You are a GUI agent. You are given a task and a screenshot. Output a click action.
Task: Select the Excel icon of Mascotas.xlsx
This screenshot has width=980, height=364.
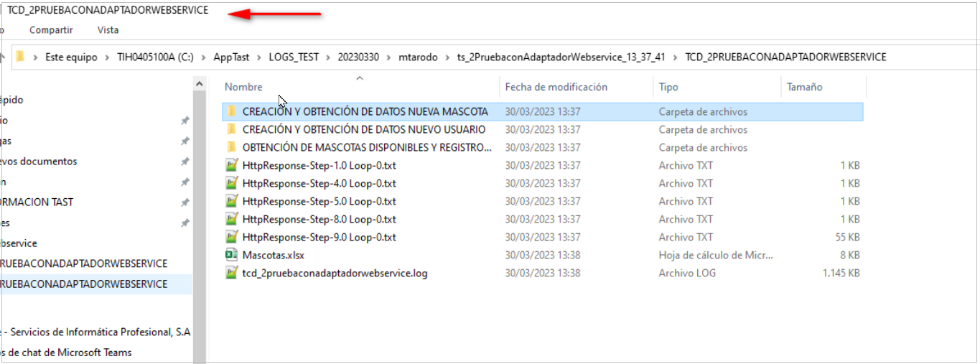pos(231,256)
